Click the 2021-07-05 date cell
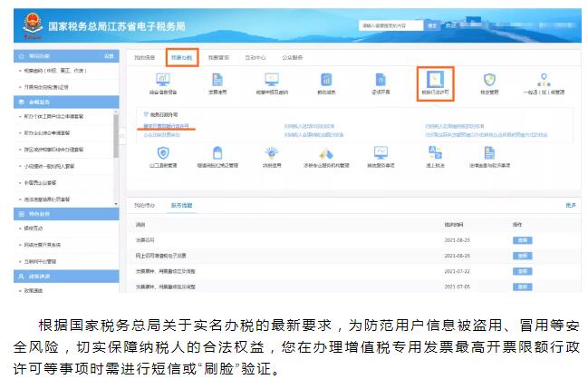This screenshot has height=389, width=588. pyautogui.click(x=458, y=287)
